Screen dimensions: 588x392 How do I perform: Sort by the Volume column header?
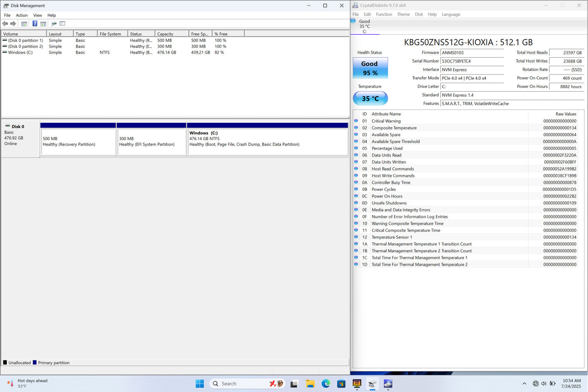24,34
